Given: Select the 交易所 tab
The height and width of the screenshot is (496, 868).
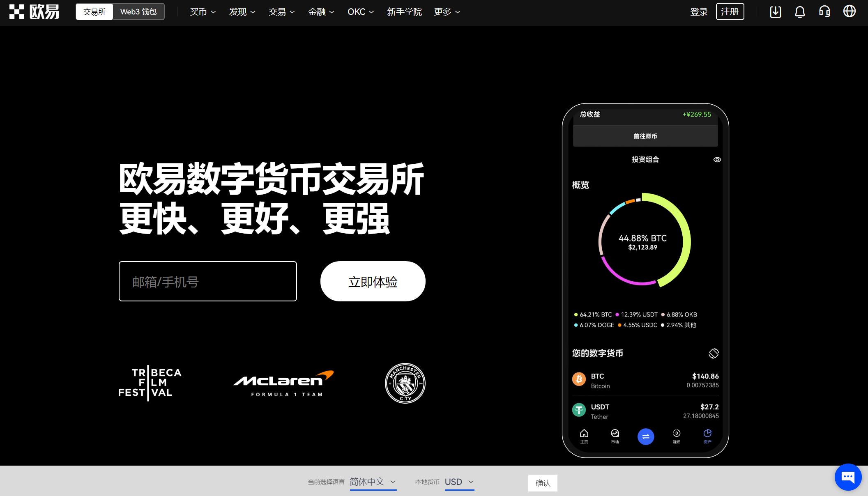Looking at the screenshot, I should [x=94, y=12].
